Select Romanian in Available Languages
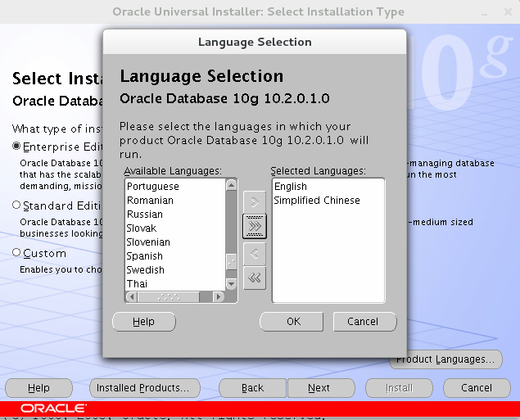 click(x=175, y=201)
